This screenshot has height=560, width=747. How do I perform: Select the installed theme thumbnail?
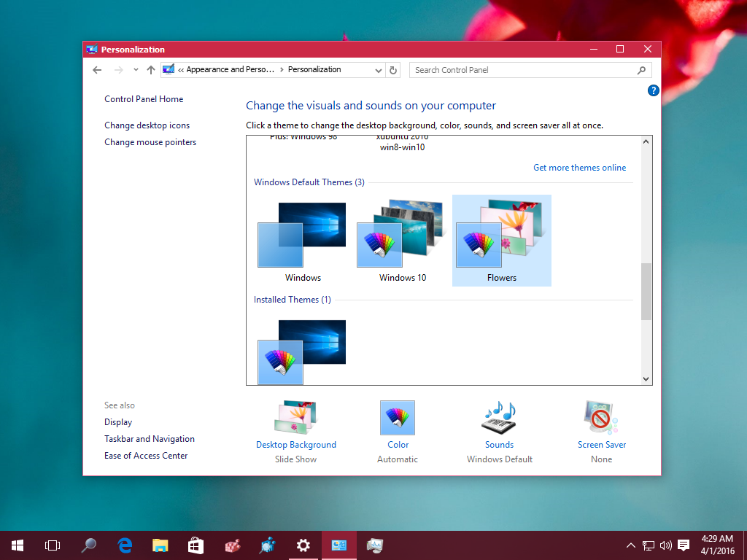pos(302,352)
